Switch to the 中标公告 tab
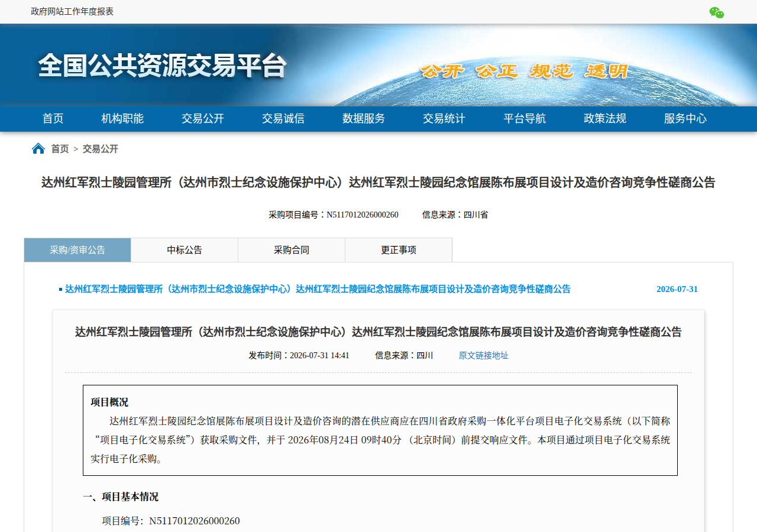757x532 pixels. pyautogui.click(x=185, y=250)
